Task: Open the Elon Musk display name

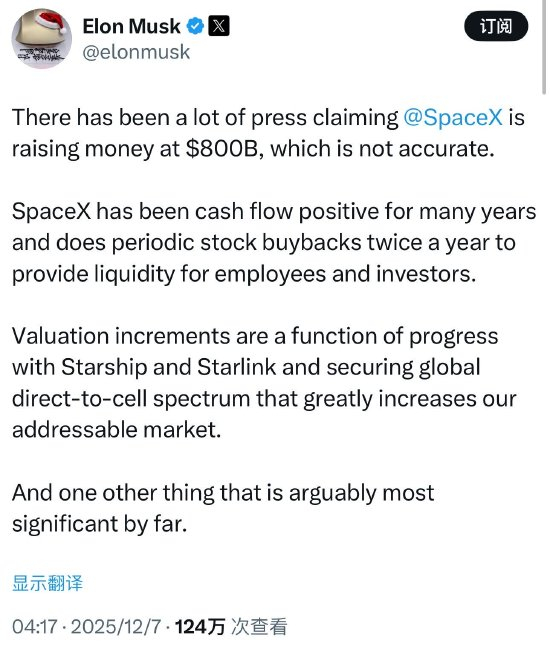Action: (x=131, y=26)
